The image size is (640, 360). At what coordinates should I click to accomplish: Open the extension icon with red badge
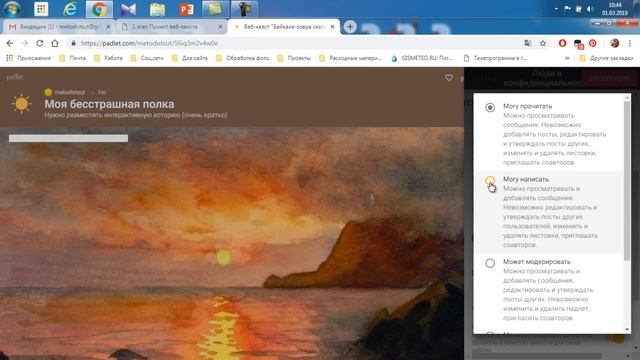(578, 44)
